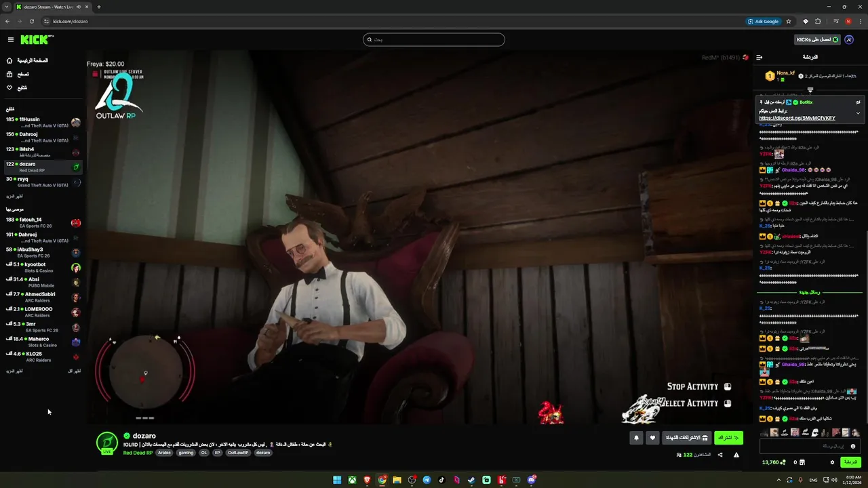Select the Arabic language tag
868x488 pixels.
(165, 453)
